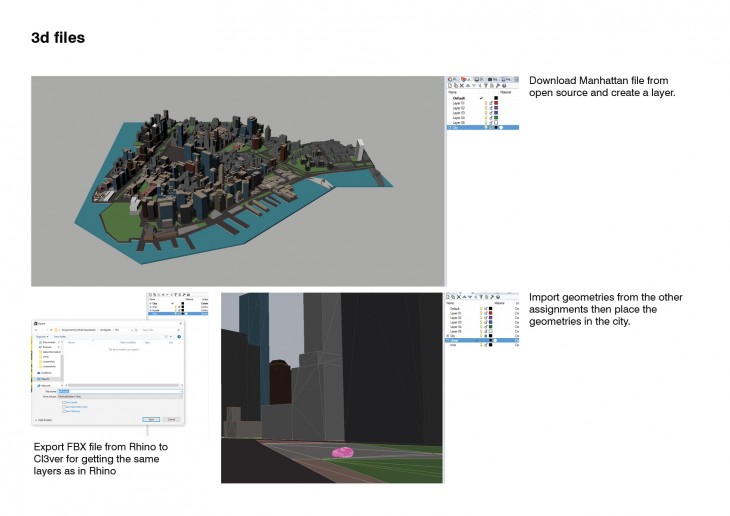Enable the Save Geometry Only checkbox
Viewport: 730px width, 516px height.
coord(63,407)
